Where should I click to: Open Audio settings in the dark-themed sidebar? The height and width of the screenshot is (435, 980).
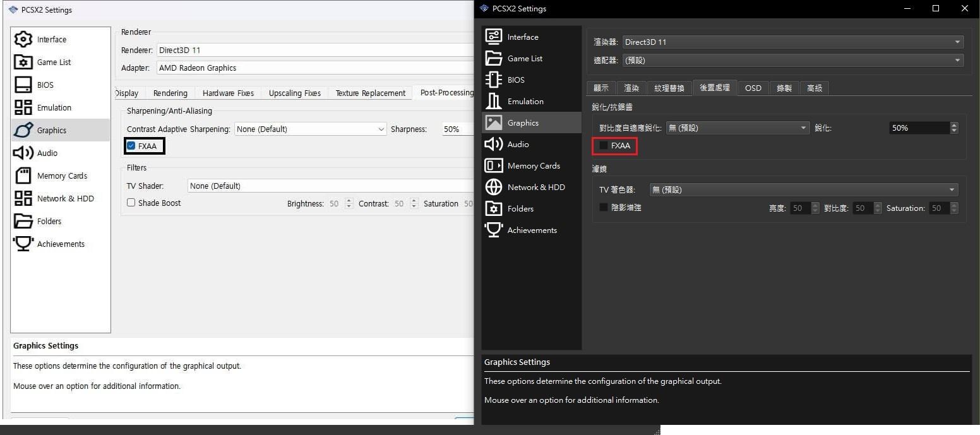(518, 144)
